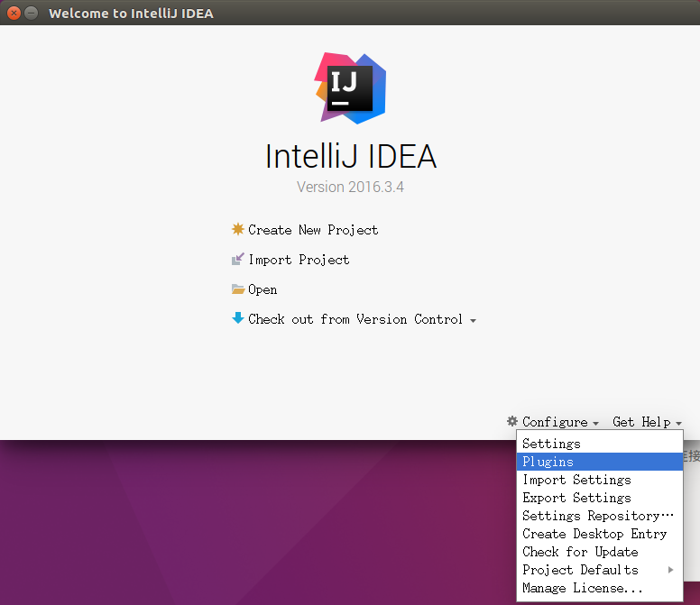Click the Project Defaults submenu arrow
This screenshot has height=605, width=700.
(670, 570)
